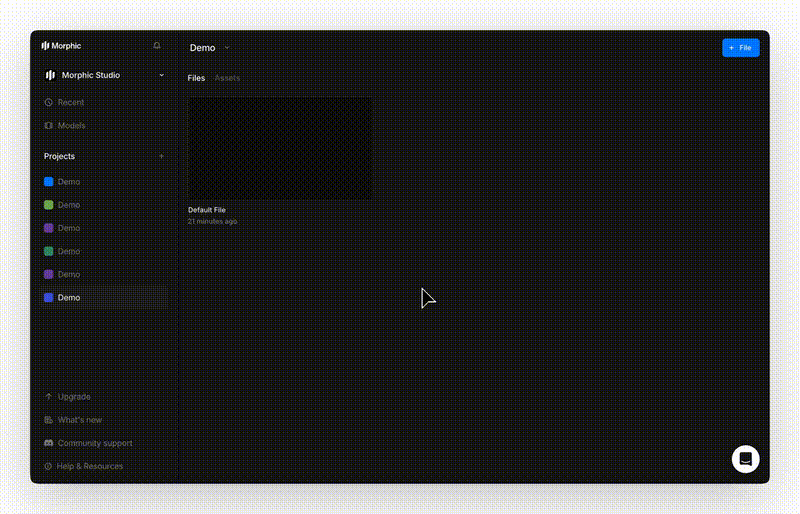The width and height of the screenshot is (800, 514).
Task: Open Community support Discord icon
Action: click(49, 443)
